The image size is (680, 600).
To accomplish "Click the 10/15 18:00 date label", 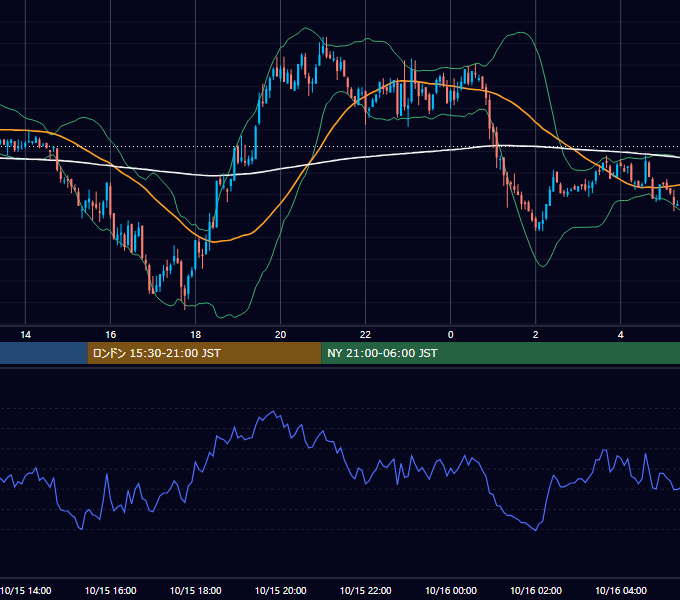I will pos(196,590).
